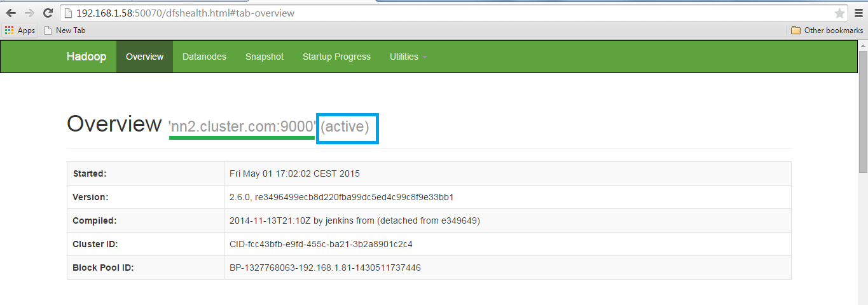
Task: Click the Cluster ID: row label
Action: tap(95, 244)
